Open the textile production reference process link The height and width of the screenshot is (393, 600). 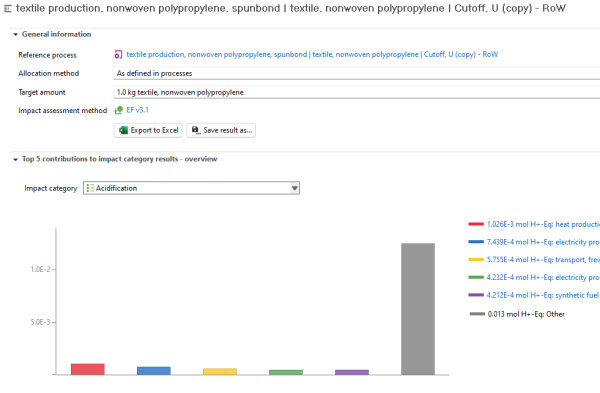tap(312, 54)
